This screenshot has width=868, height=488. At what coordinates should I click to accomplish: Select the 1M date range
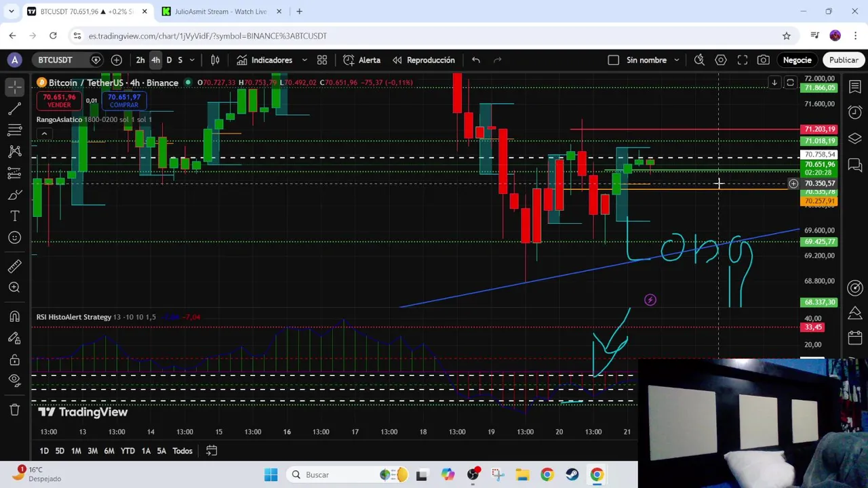click(x=76, y=451)
